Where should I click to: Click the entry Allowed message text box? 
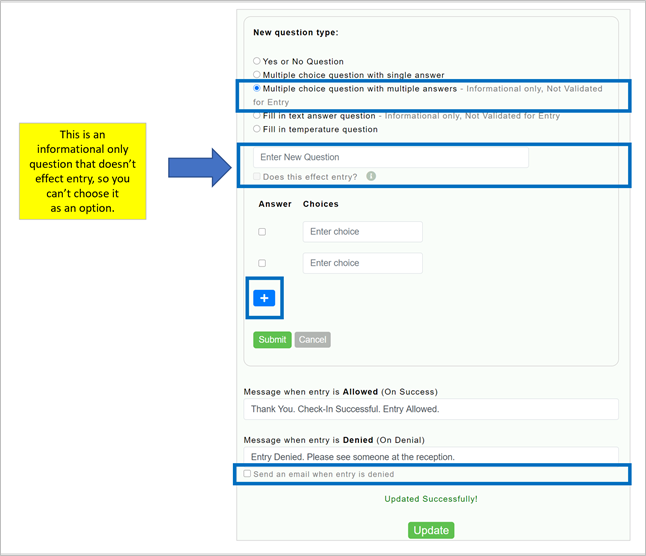(430, 409)
